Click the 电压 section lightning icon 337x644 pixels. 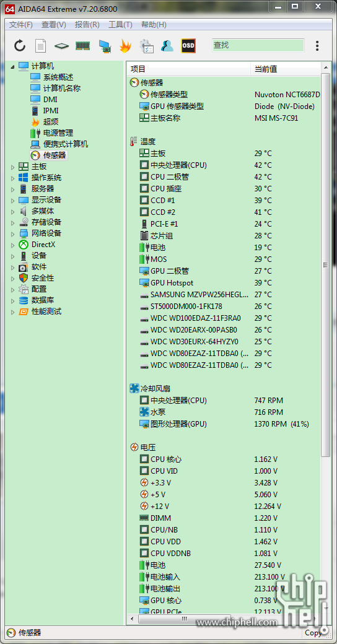coord(134,447)
